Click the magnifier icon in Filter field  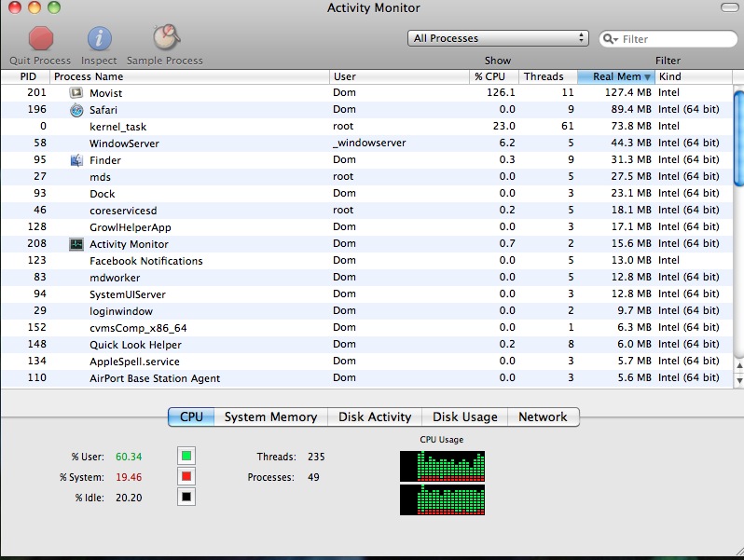pyautogui.click(x=610, y=39)
